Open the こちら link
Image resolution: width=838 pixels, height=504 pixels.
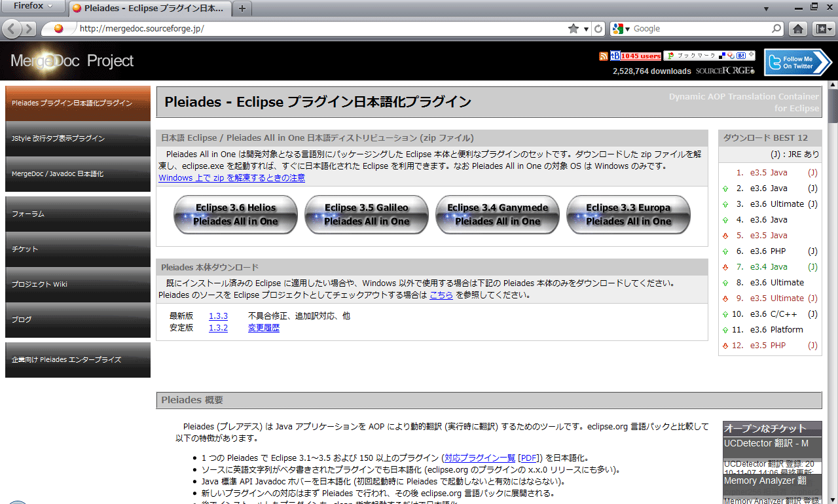pos(441,295)
